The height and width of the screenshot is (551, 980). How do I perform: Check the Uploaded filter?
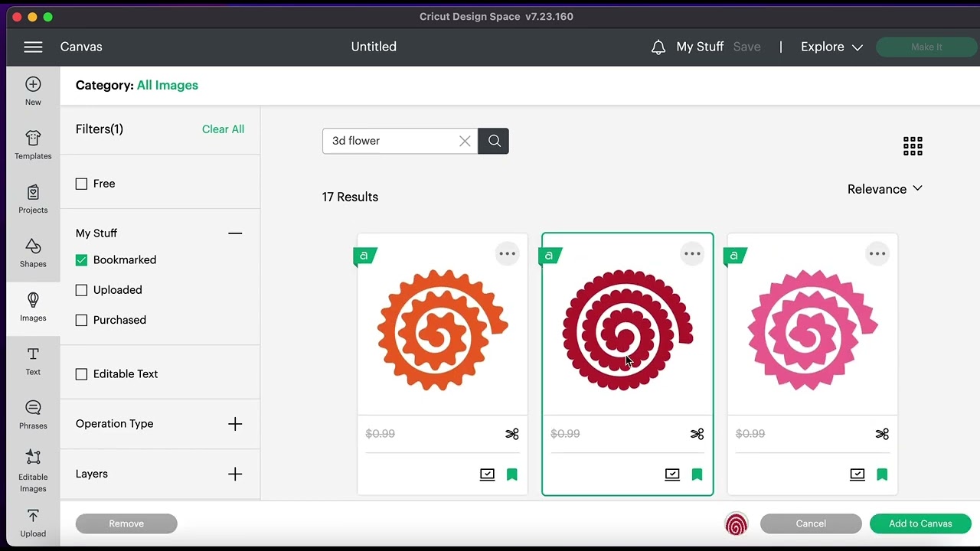tap(82, 290)
